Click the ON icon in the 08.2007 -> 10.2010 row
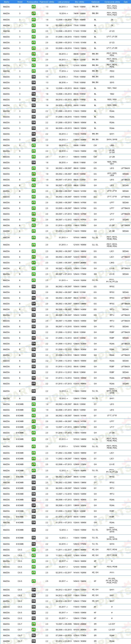The height and width of the screenshot is (644, 131). click(34, 327)
